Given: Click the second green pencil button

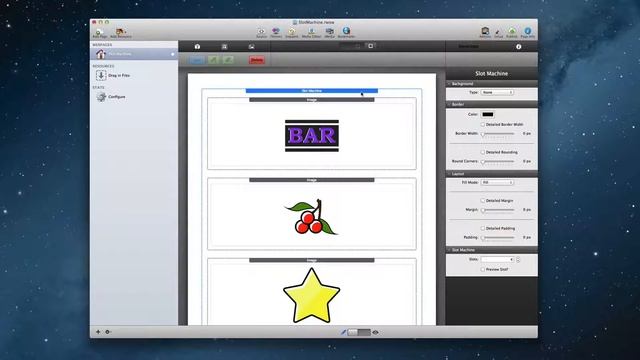Looking at the screenshot, I should point(228,60).
